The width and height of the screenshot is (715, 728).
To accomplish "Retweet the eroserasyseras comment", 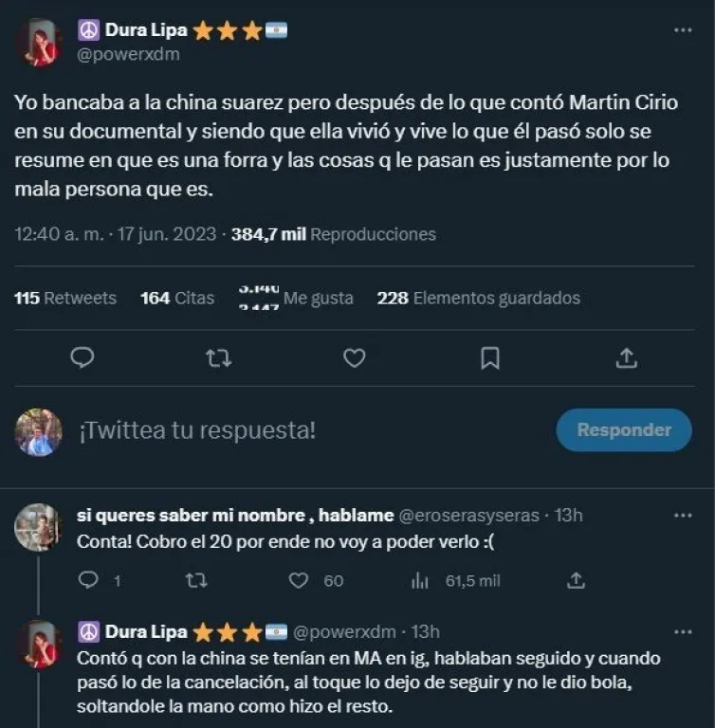I will (196, 580).
